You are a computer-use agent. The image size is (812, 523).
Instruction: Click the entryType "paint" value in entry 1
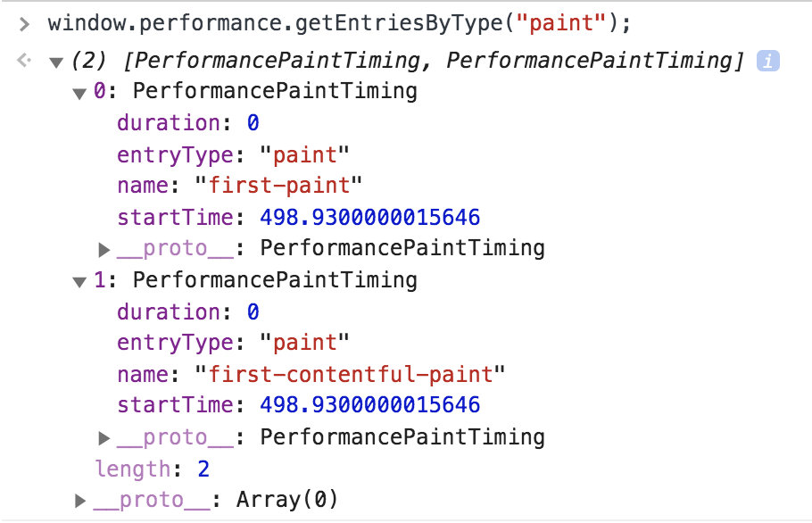[304, 343]
